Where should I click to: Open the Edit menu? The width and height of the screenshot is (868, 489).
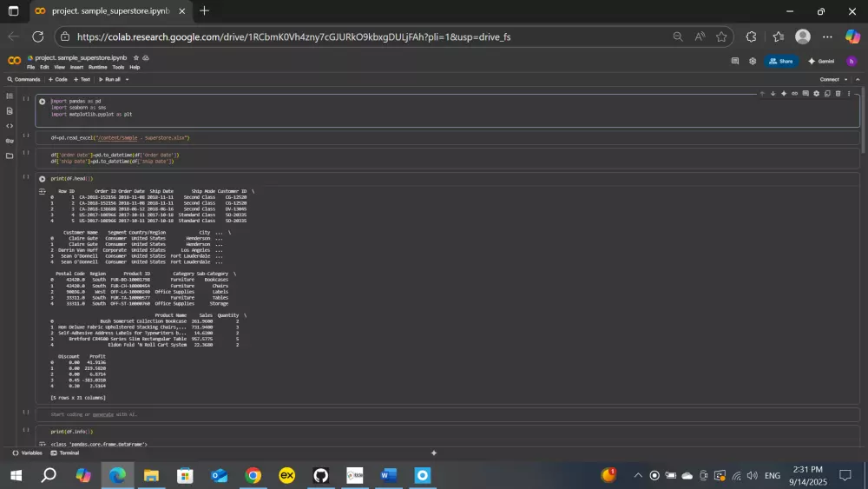(44, 68)
